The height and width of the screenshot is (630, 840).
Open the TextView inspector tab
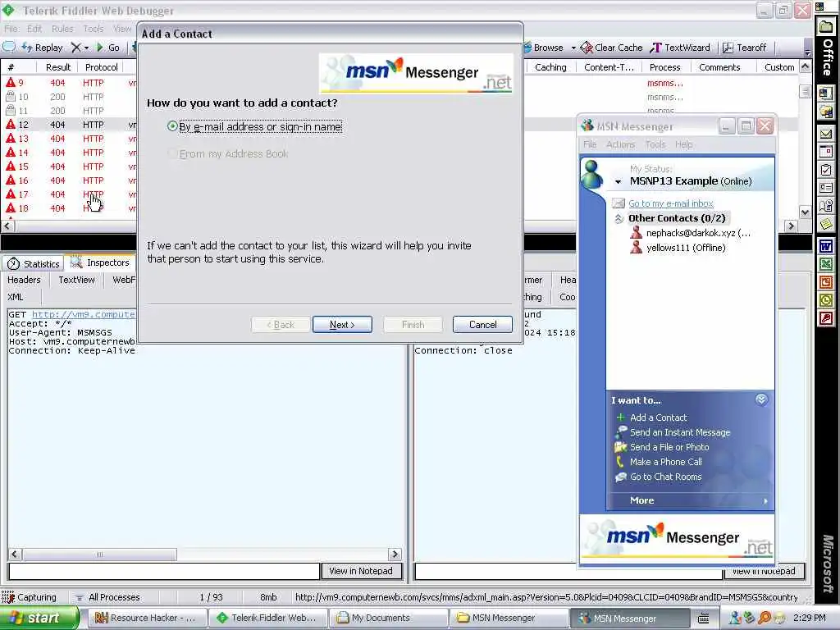click(x=76, y=280)
